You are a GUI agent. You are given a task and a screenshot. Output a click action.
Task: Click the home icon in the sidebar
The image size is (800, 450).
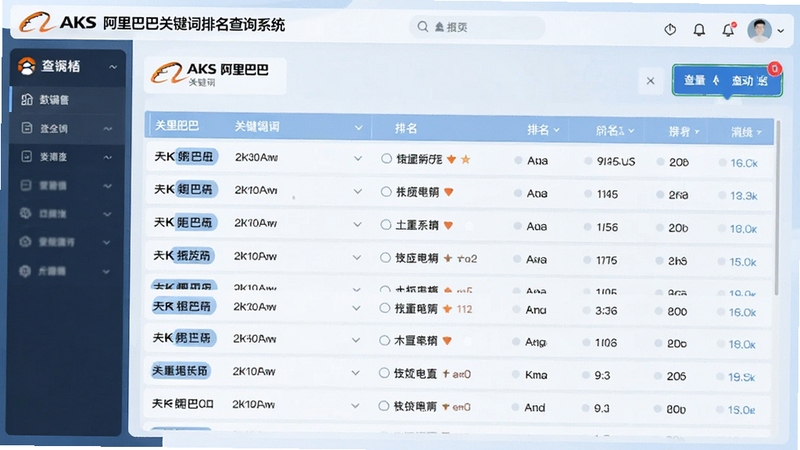27,99
